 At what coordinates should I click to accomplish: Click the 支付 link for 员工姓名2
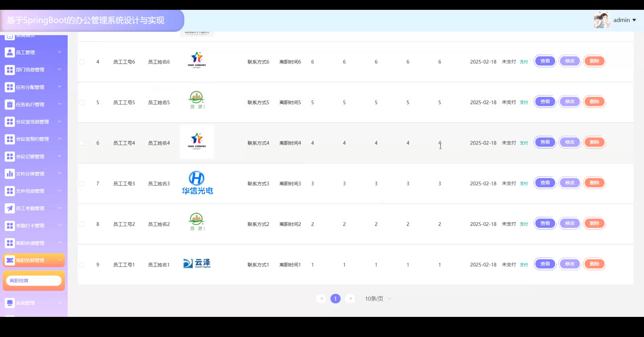pyautogui.click(x=524, y=224)
